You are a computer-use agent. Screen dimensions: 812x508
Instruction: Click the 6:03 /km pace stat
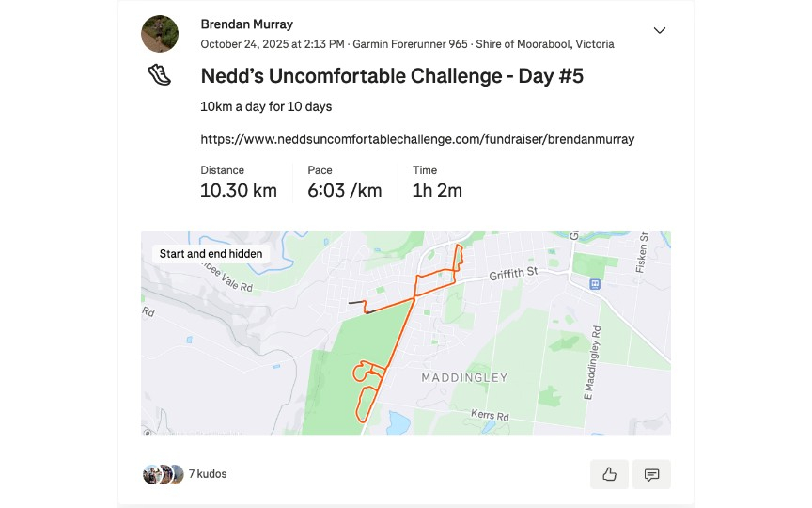344,190
